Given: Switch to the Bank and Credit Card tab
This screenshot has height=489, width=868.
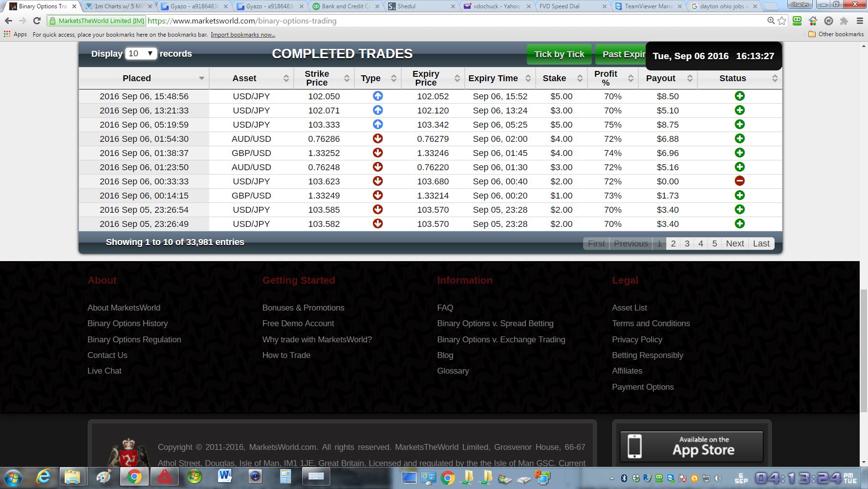Looking at the screenshot, I should tap(345, 6).
